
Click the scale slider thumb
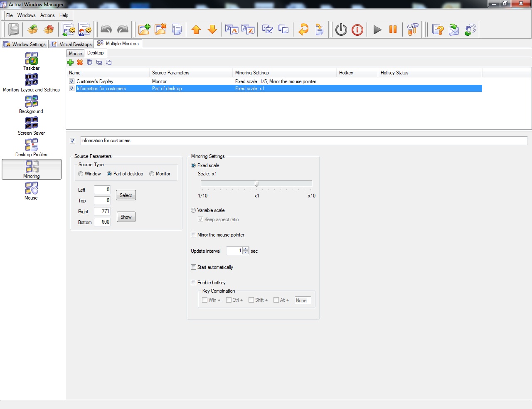pyautogui.click(x=256, y=183)
